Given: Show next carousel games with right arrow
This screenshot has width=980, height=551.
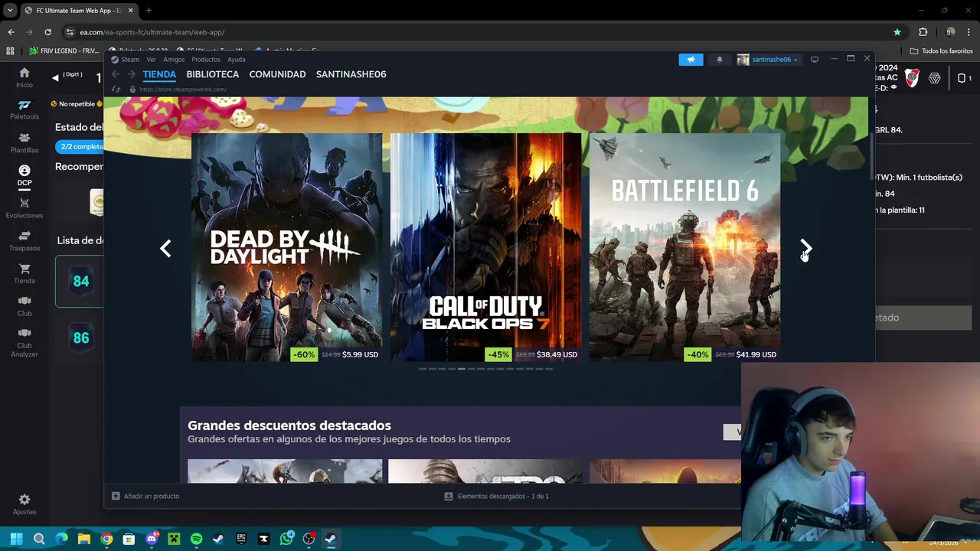Looking at the screenshot, I should [x=805, y=248].
